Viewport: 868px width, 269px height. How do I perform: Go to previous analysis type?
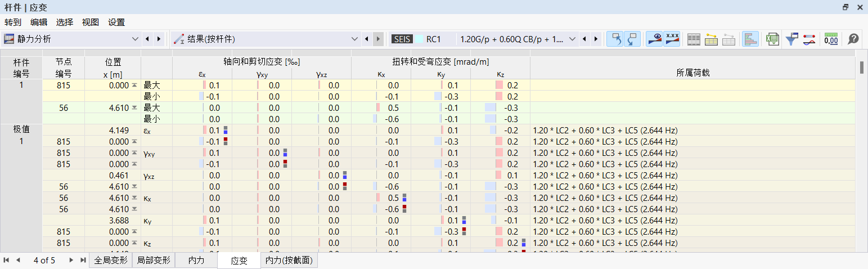(x=147, y=39)
